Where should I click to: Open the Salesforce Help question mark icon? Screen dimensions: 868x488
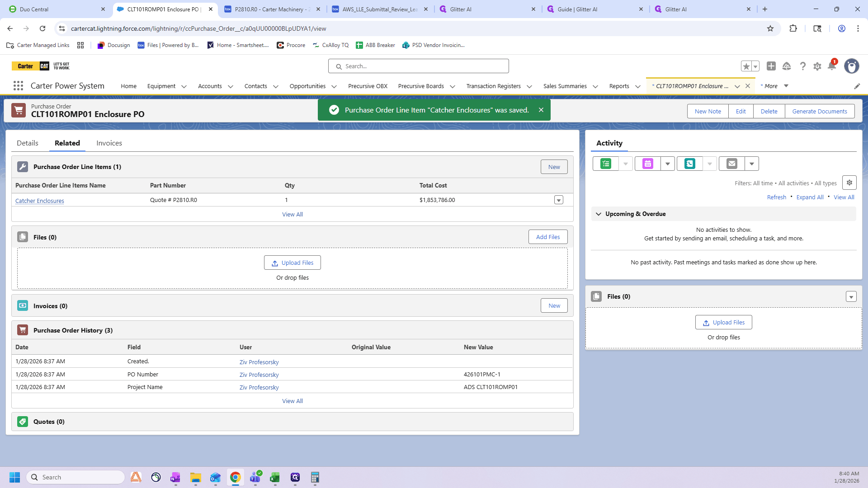tap(802, 66)
